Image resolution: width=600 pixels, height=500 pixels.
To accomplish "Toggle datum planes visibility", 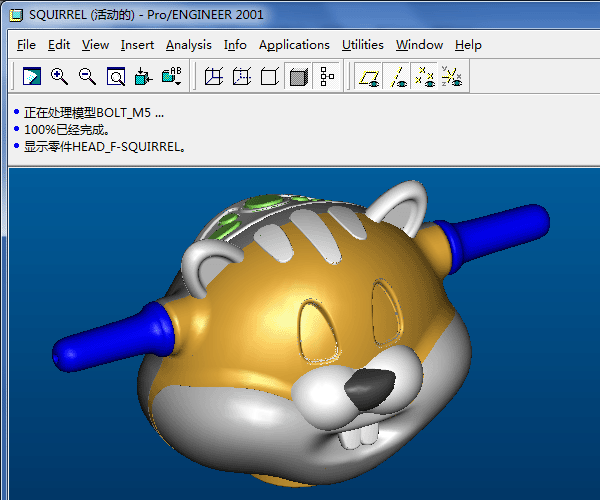I will pos(368,76).
